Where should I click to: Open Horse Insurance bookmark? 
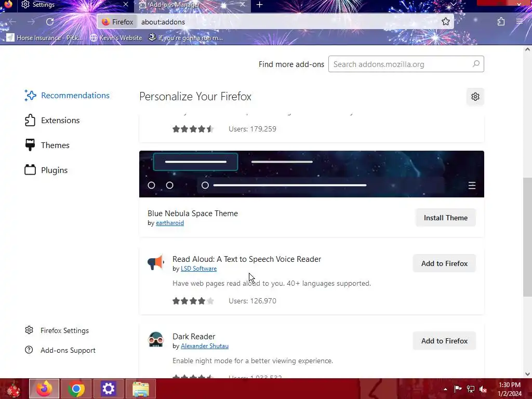point(45,37)
